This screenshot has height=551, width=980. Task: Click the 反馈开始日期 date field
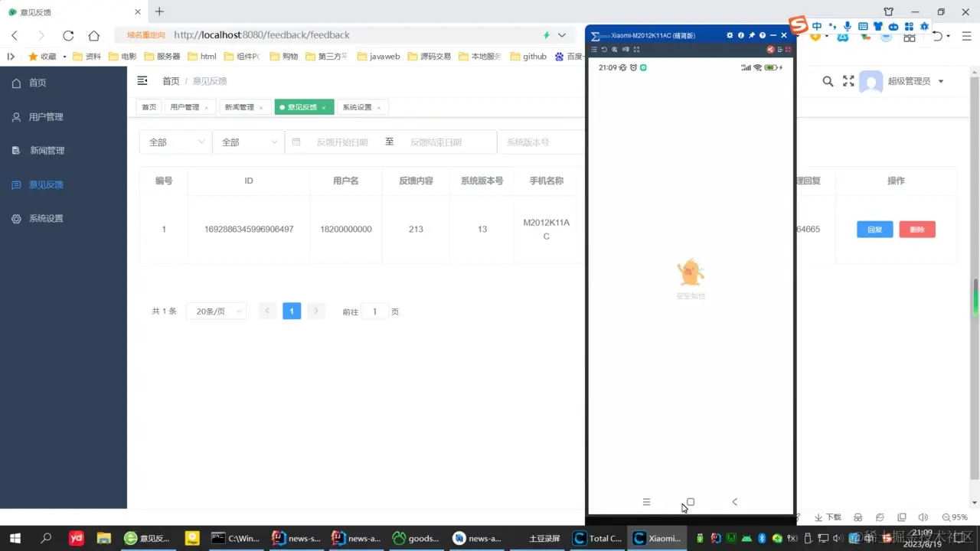coord(342,142)
